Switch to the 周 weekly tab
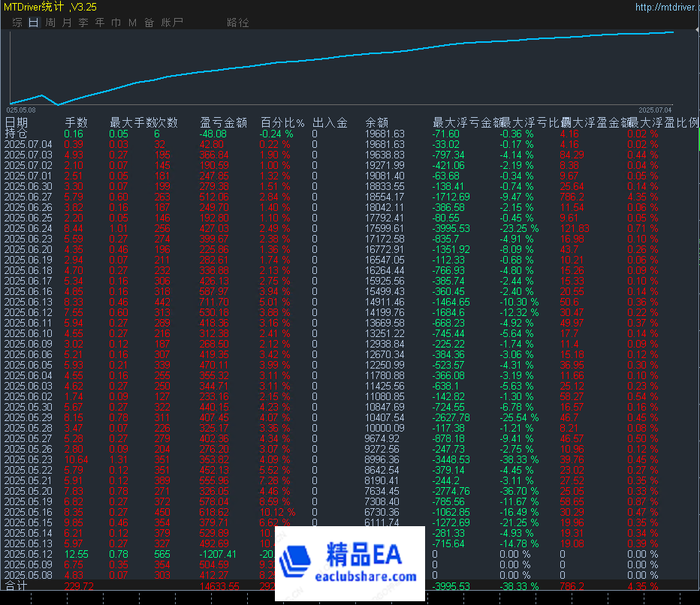This screenshot has width=700, height=605. coord(50,23)
